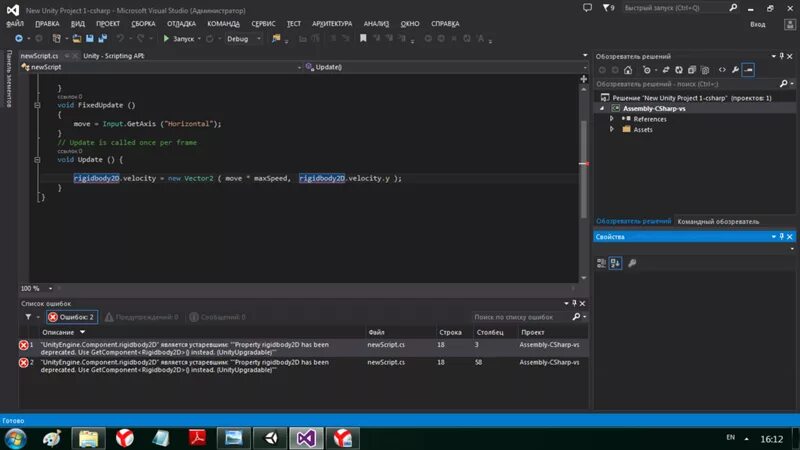
Task: Toggle the Сообщений 0 messages filter
Action: pyautogui.click(x=218, y=317)
